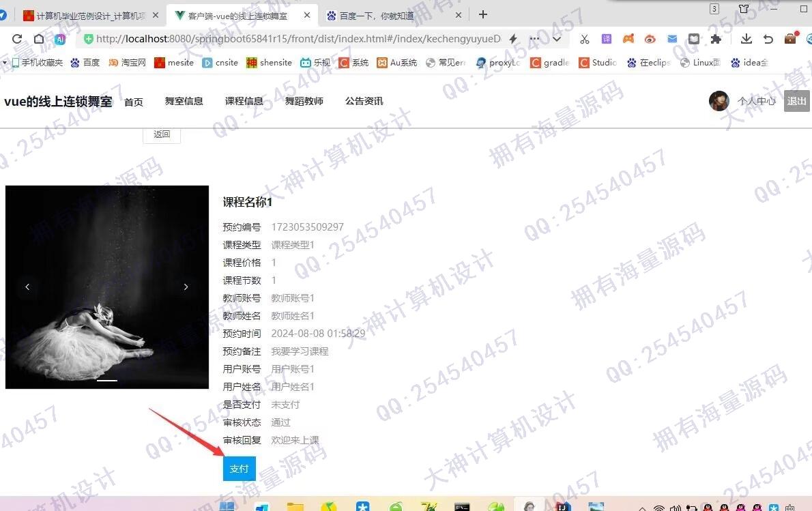Click the course title 课程名称1
812x511 pixels.
pyautogui.click(x=248, y=203)
